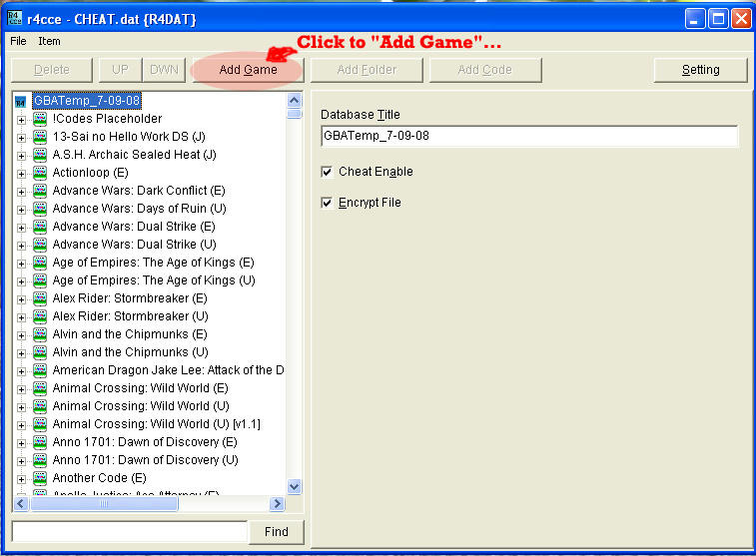Click the Delete button
The image size is (756, 556).
click(52, 70)
